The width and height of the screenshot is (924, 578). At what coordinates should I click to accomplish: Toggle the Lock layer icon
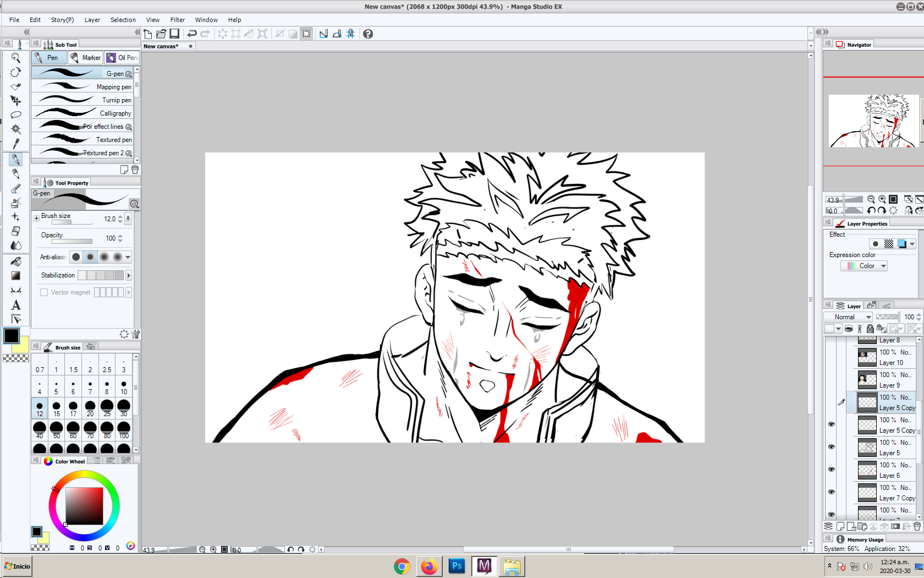870,329
